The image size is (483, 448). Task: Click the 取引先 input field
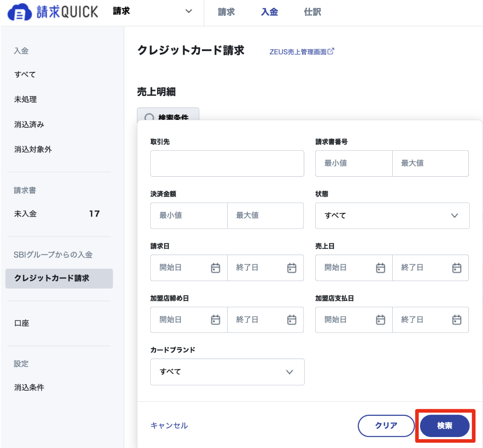tap(227, 163)
